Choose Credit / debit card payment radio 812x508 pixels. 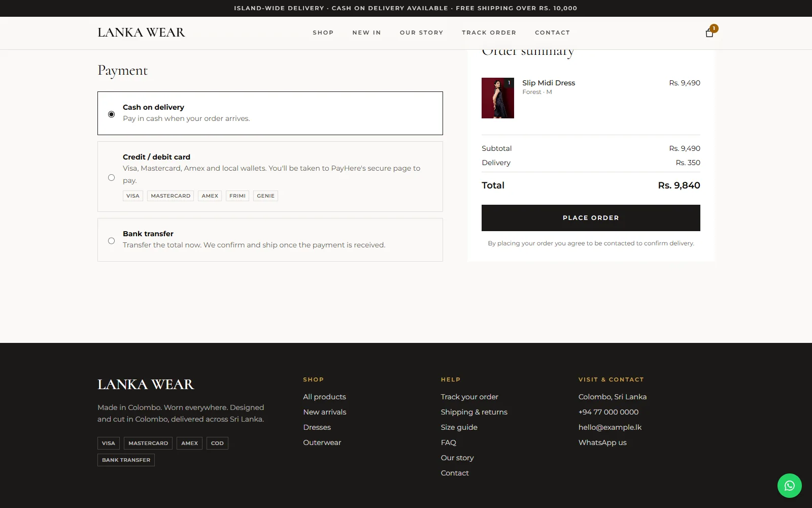click(x=112, y=177)
